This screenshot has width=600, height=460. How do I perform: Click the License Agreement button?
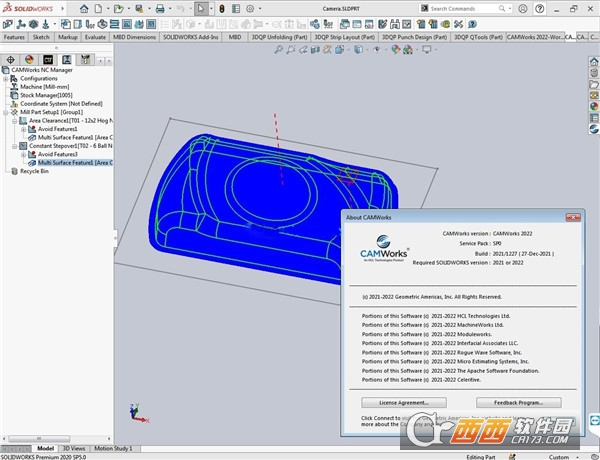pyautogui.click(x=404, y=402)
